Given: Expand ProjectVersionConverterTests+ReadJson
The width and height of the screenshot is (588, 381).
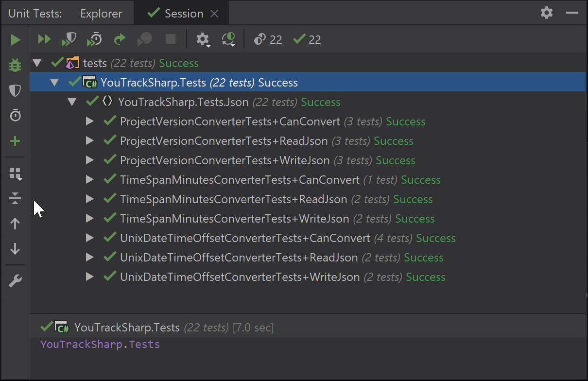Looking at the screenshot, I should 89,141.
